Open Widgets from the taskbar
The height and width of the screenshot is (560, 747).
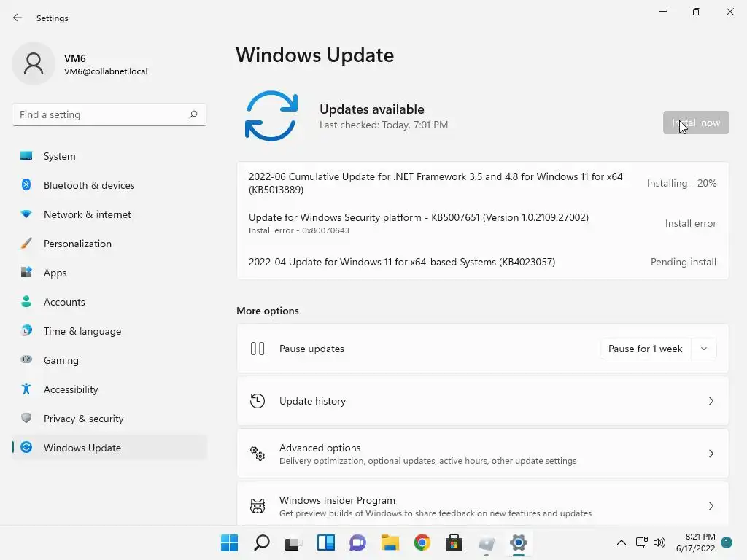[326, 542]
